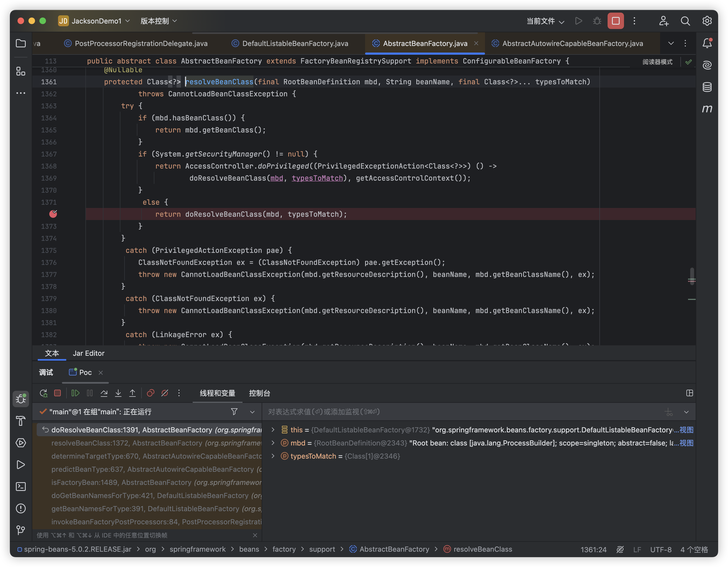Open the thread selector dropdown arrow
Screen dimensions: 728x567
pos(252,412)
